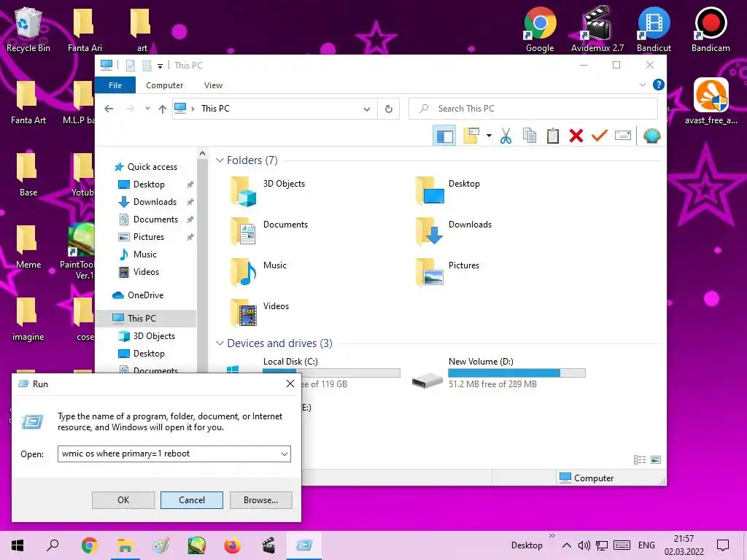Go up one level with up arrow
The height and width of the screenshot is (560, 747).
[x=163, y=109]
